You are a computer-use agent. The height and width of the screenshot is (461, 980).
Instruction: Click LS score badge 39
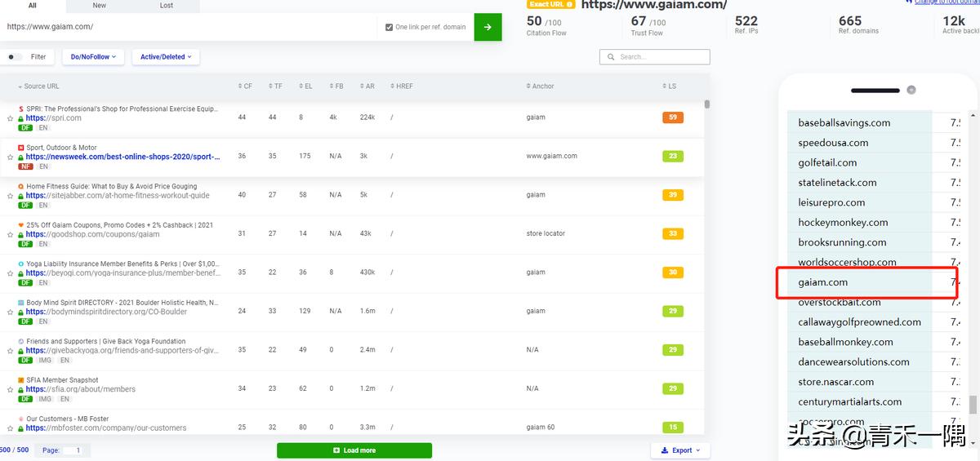pos(673,195)
